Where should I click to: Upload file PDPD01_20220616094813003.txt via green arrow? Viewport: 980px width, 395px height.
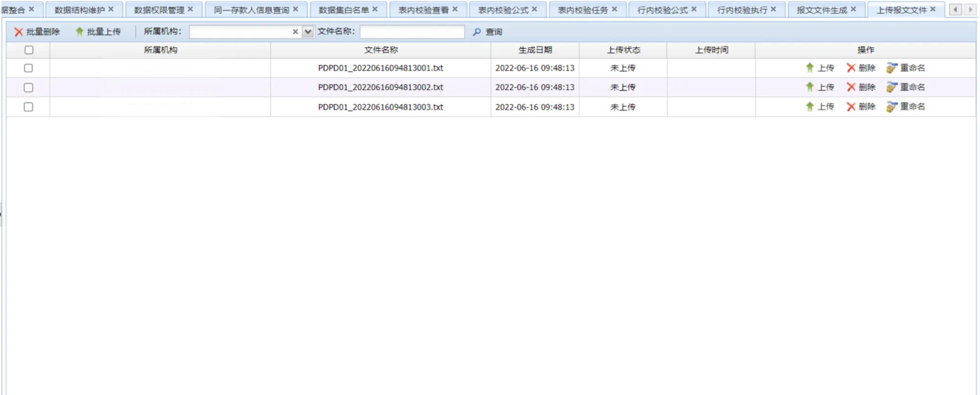coord(809,107)
